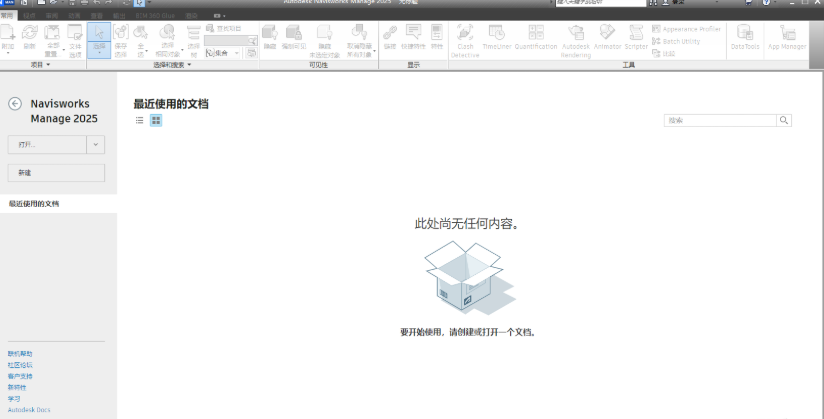Select the 最近使用的文档 sidebar item

[x=34, y=203]
